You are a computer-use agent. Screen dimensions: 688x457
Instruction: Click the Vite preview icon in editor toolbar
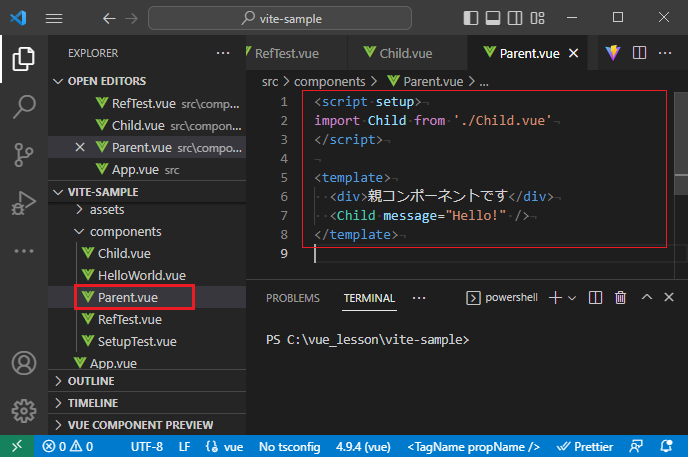613,53
